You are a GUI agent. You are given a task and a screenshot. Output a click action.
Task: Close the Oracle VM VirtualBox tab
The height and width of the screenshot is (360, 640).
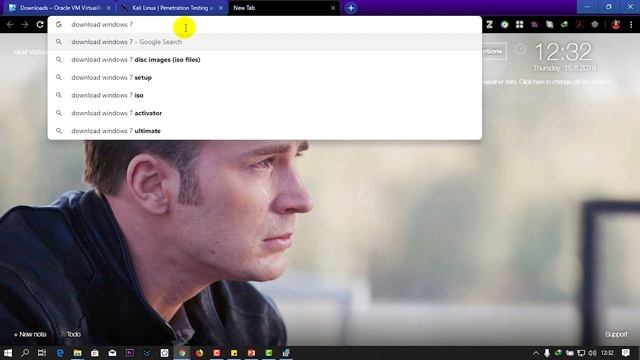coord(109,8)
